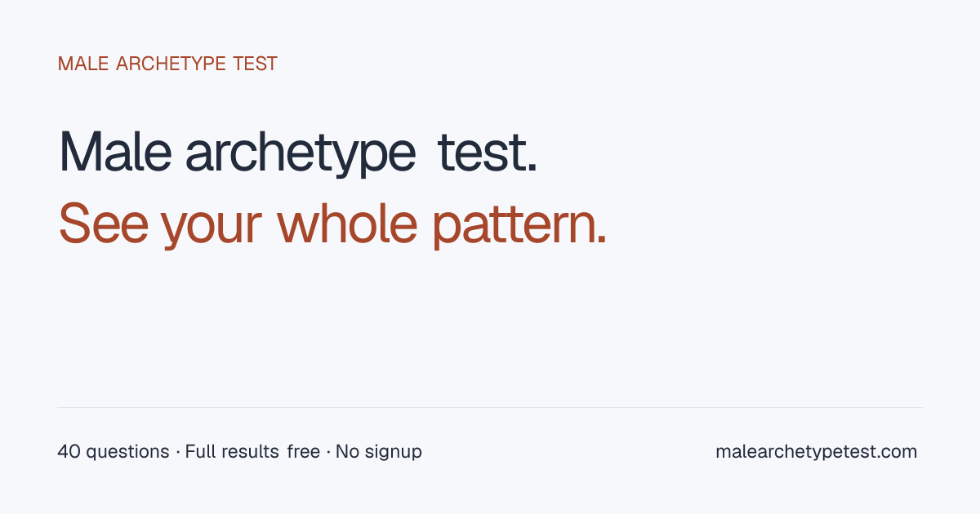Click the word 'free' in the footer

304,451
